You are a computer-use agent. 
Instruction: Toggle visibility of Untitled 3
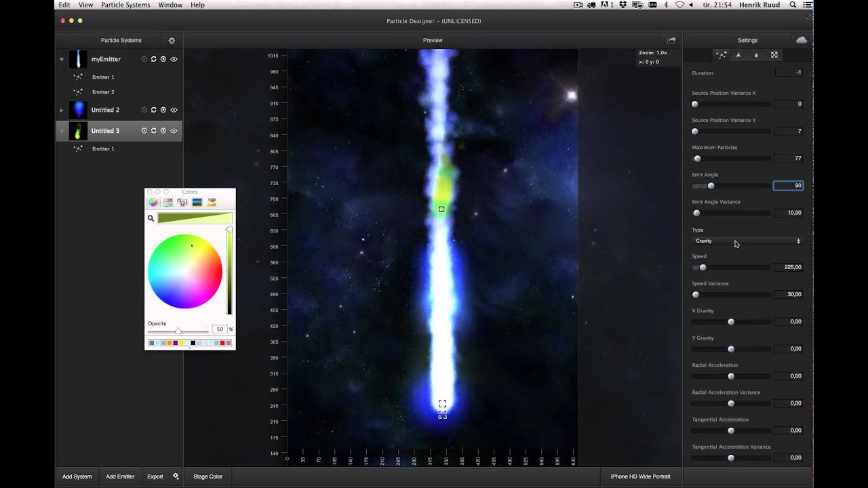coord(174,131)
